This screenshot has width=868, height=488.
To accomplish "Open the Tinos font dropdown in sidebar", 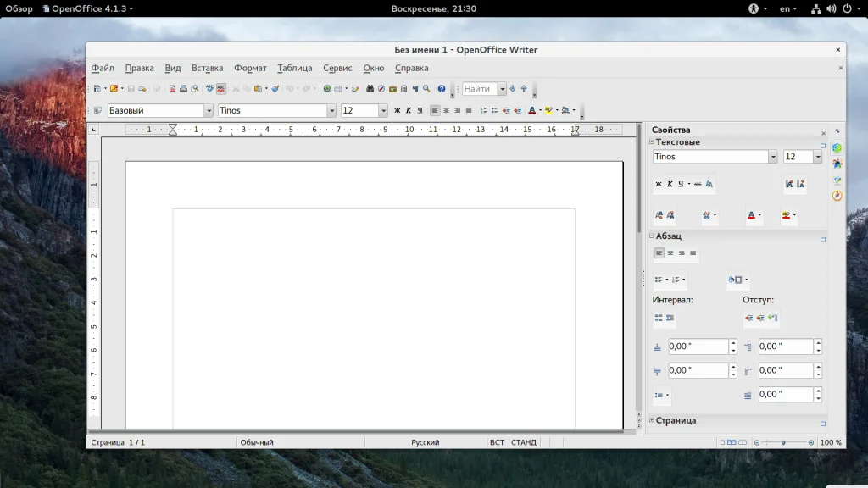I will click(x=772, y=157).
